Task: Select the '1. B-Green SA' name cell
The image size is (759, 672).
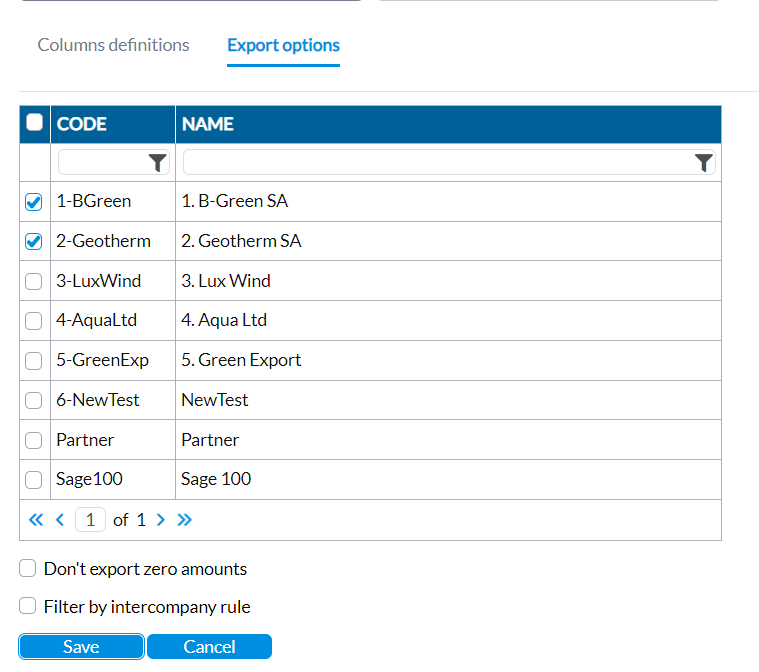Action: coord(448,201)
